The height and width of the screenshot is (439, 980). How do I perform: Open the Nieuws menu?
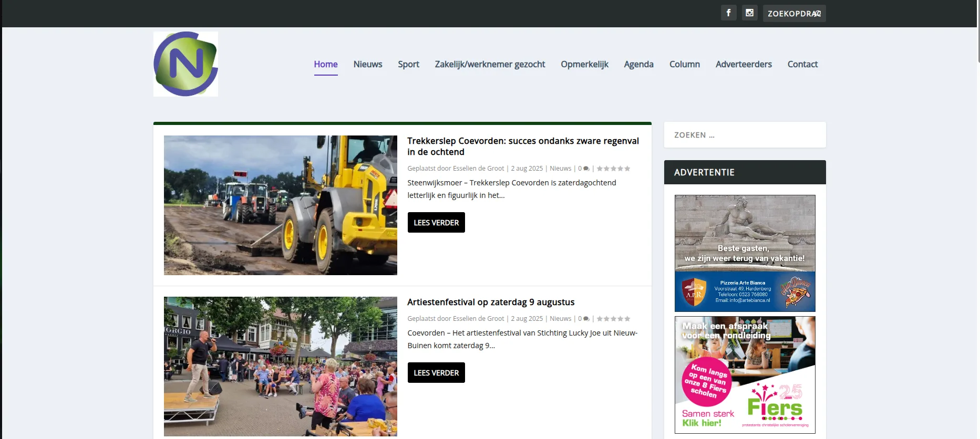tap(368, 64)
